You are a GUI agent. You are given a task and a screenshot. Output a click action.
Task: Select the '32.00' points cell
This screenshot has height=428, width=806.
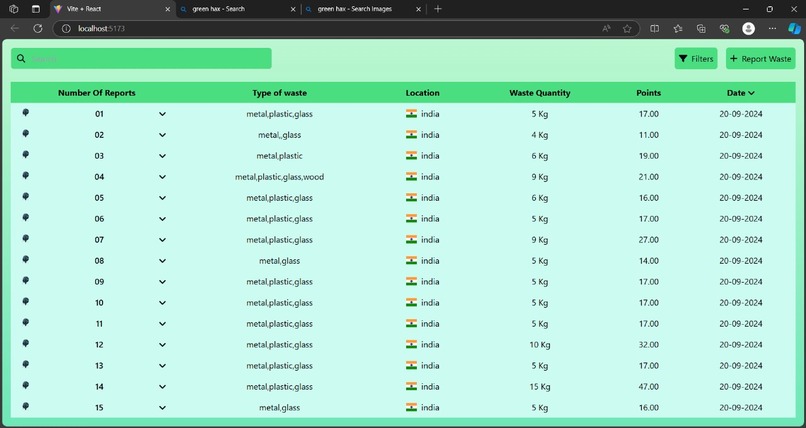click(x=649, y=345)
